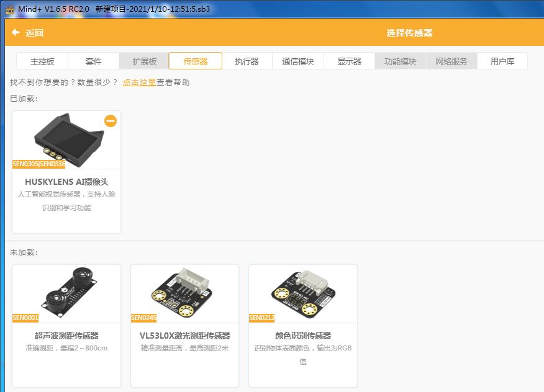Open the 执行器 tab
This screenshot has height=392, width=544.
247,61
